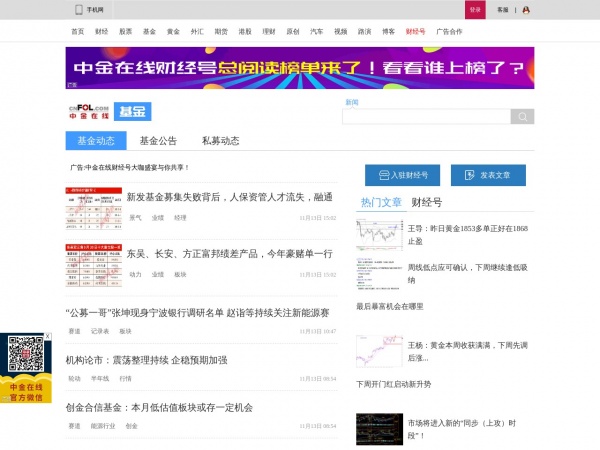The image size is (600, 450).
Task: Select 新闻 search category label
Action: [352, 102]
